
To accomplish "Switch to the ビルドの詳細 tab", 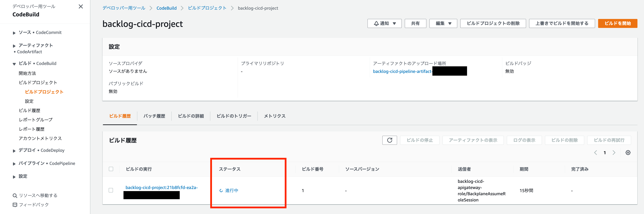I will click(191, 116).
